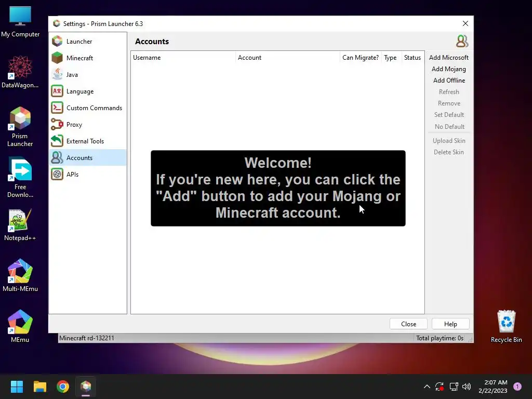
Task: Select DataWagon desktop shortcut
Action: pos(20,72)
